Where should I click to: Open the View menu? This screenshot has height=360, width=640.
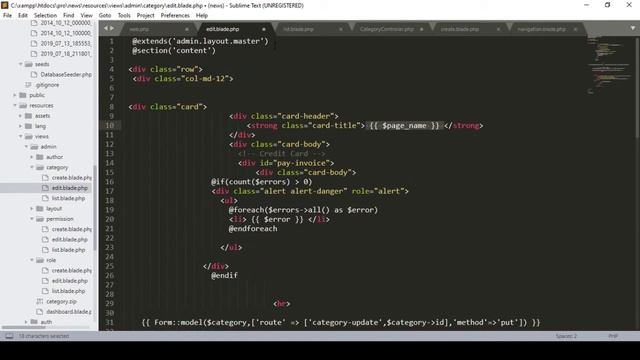[87, 15]
